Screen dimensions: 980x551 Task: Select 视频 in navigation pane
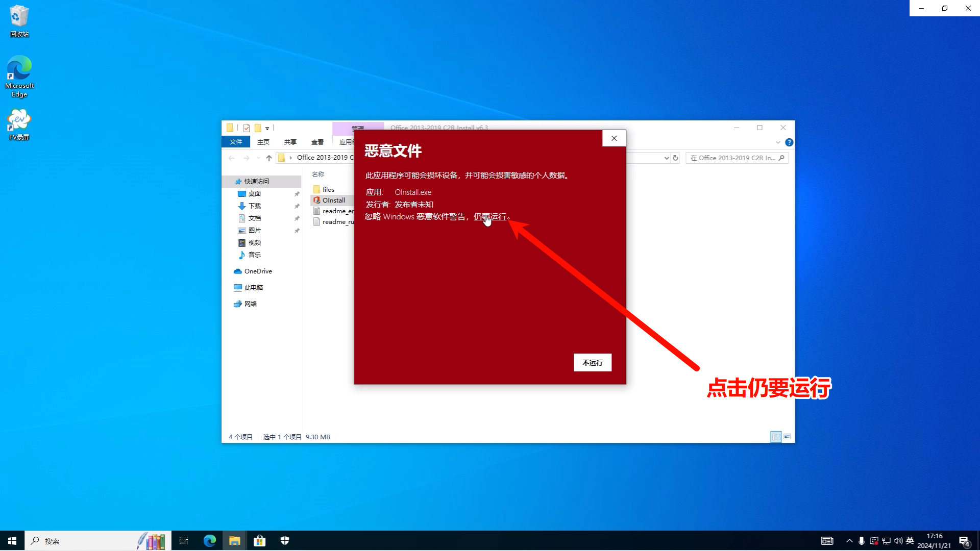(x=255, y=243)
